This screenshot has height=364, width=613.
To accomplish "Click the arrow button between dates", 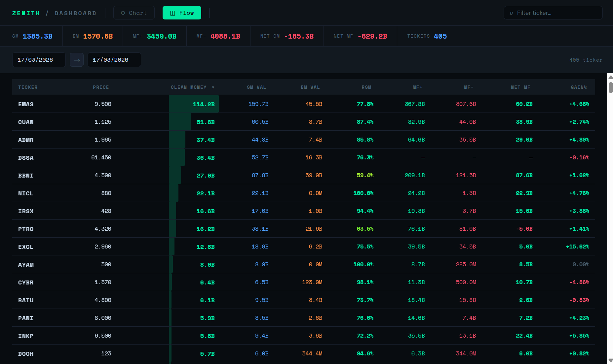I will point(77,60).
